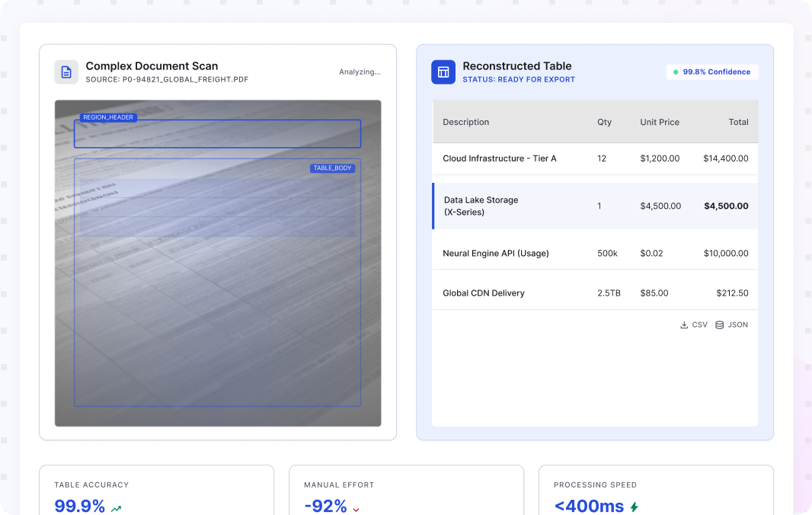
Task: Click the scanned document preview image
Action: 218,263
